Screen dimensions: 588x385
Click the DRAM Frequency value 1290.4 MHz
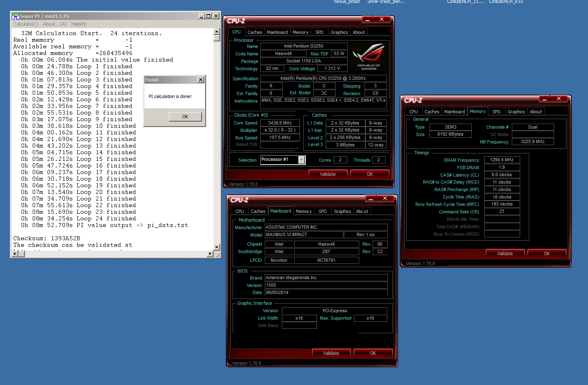(502, 160)
